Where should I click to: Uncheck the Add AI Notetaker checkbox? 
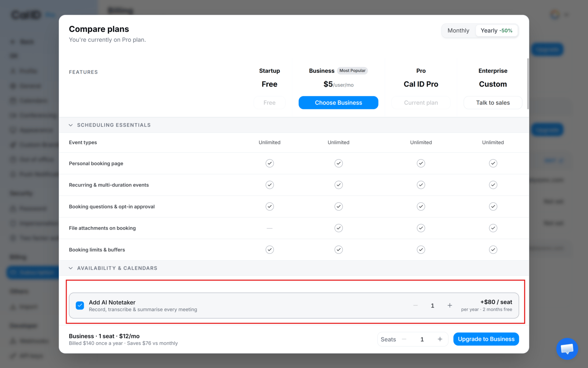point(80,305)
